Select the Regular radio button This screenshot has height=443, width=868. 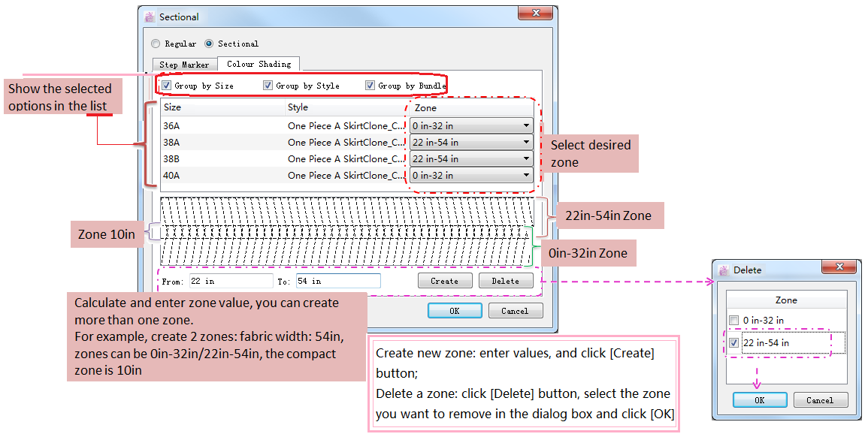[156, 44]
